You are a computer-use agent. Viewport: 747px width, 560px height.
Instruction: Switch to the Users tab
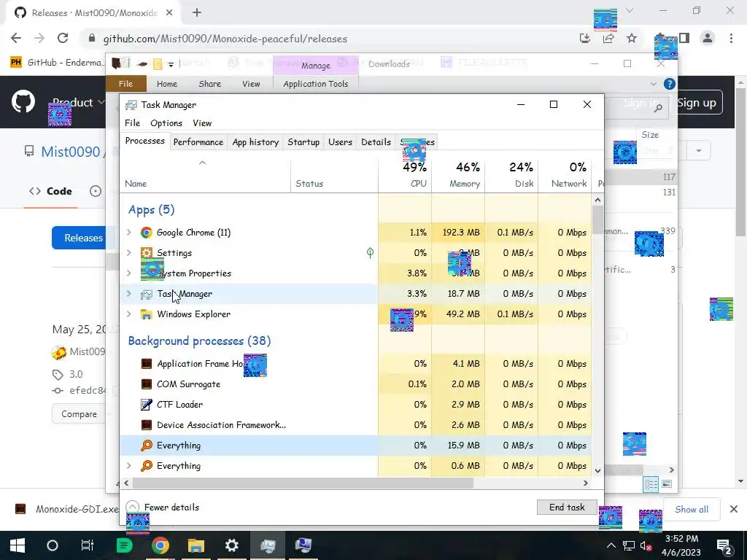pyautogui.click(x=340, y=142)
